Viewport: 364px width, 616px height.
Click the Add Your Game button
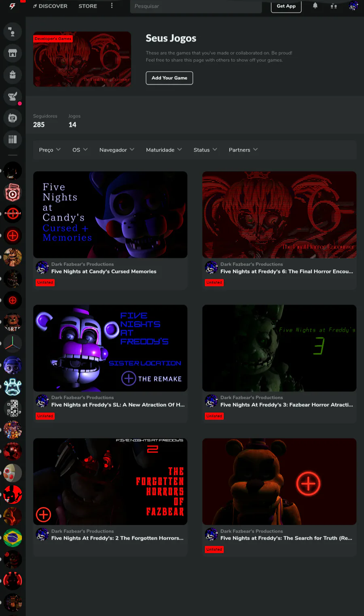coord(169,78)
